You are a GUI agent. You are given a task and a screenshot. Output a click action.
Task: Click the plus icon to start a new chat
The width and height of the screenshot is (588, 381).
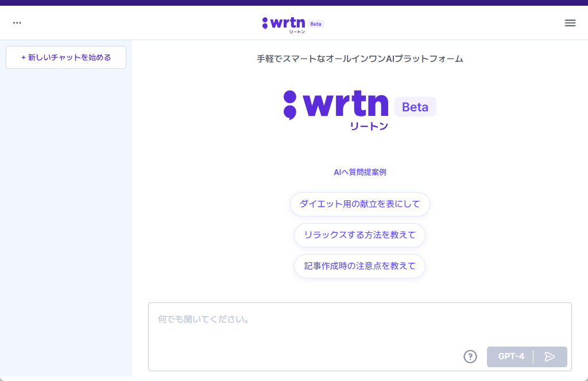[x=22, y=57]
